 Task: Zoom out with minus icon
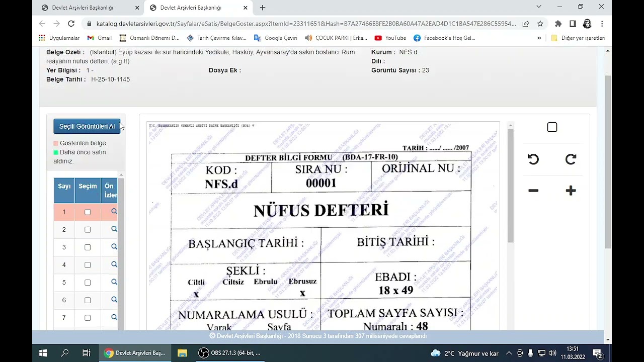(533, 191)
